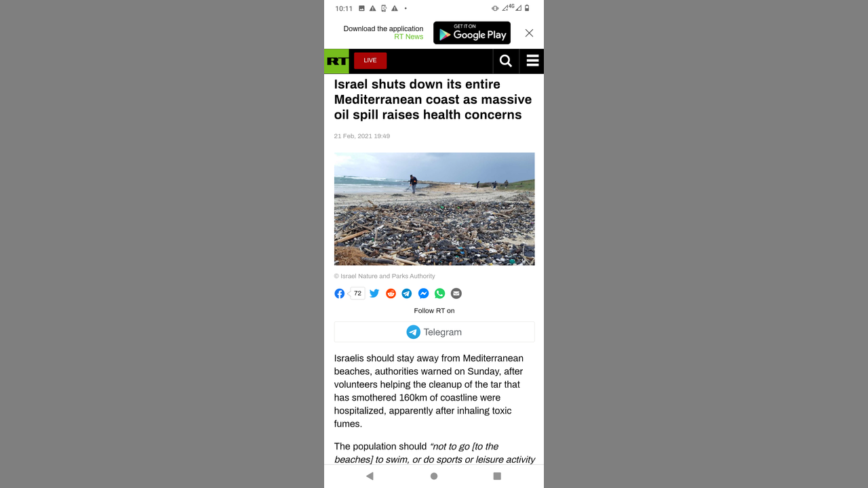Open Android recent apps square button
The image size is (868, 488).
coord(497,476)
